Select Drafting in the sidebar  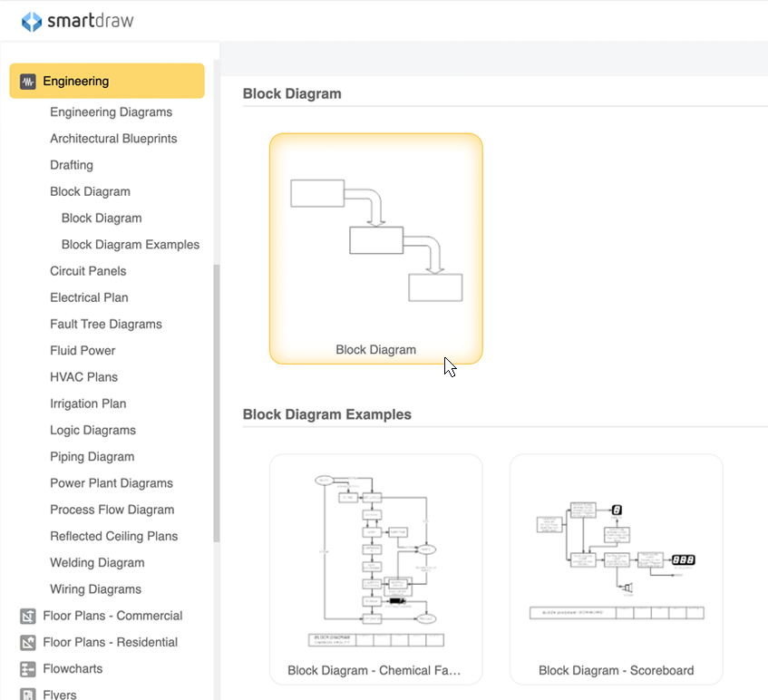pyautogui.click(x=72, y=165)
